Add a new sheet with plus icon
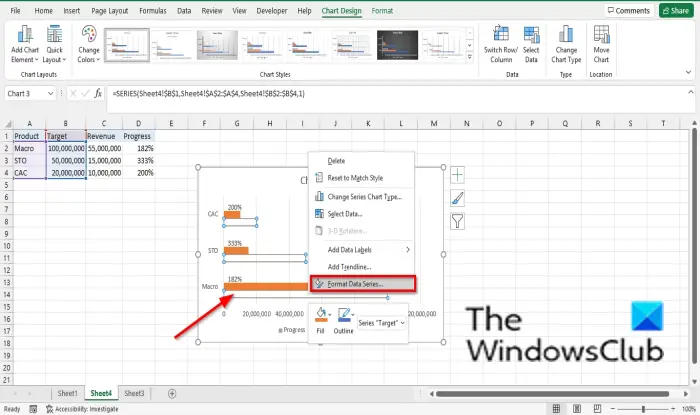The image size is (700, 415). coord(172,394)
